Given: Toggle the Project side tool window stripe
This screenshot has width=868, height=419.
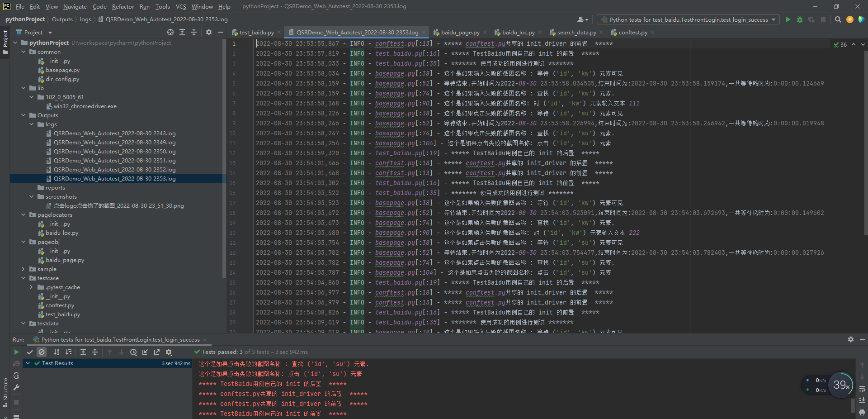Looking at the screenshot, I should pyautogui.click(x=5, y=42).
